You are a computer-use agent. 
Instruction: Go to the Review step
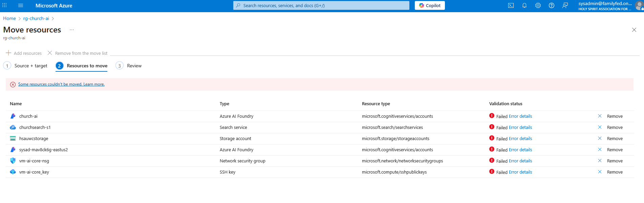click(129, 66)
